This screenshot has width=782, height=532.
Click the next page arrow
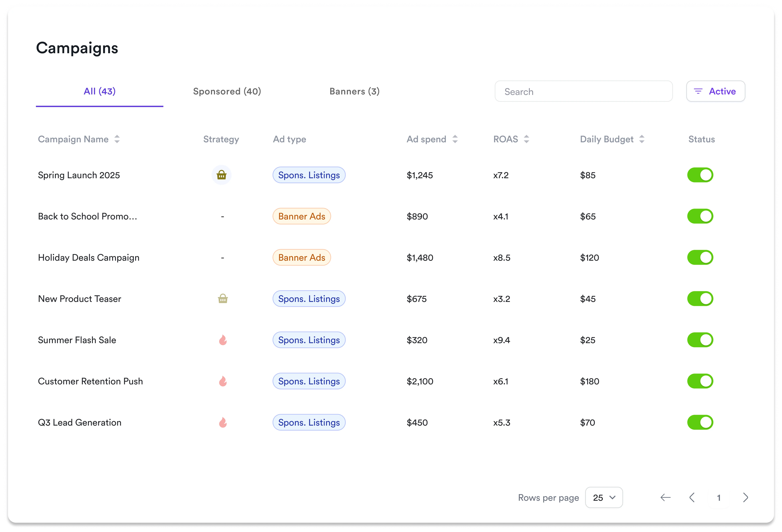(745, 497)
